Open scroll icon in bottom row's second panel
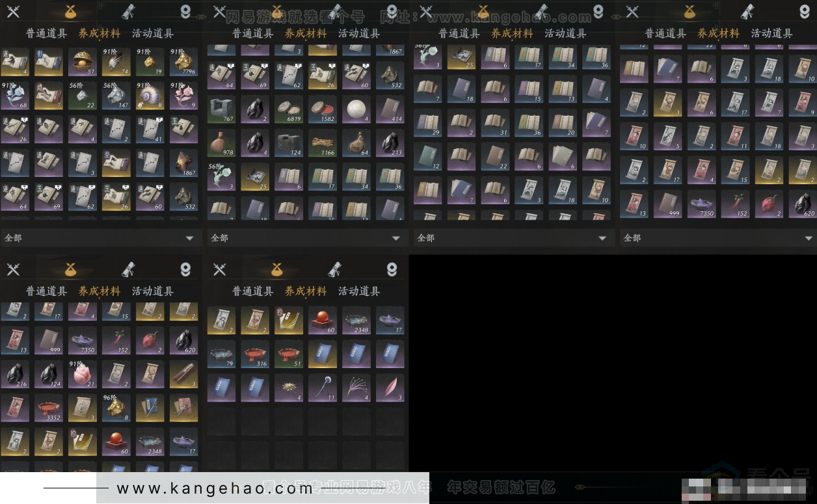 tap(335, 269)
